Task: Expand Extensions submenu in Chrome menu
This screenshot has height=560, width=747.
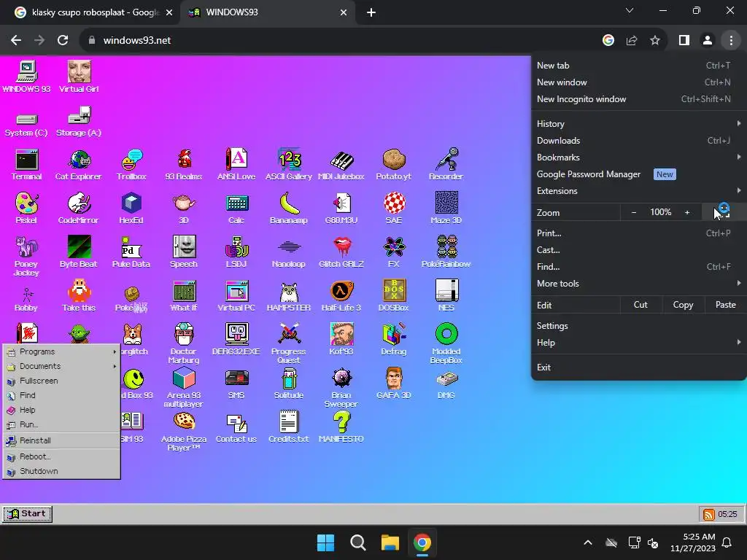Action: [x=639, y=191]
